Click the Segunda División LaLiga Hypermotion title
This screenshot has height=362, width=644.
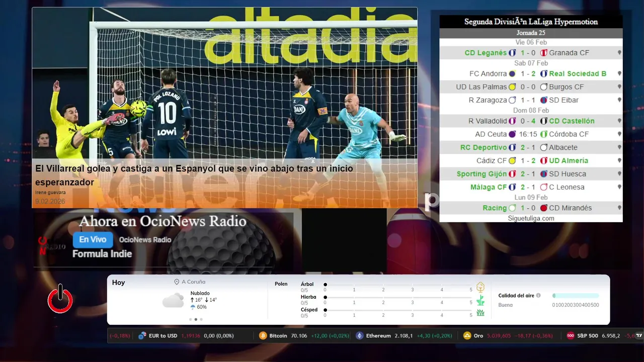point(531,22)
